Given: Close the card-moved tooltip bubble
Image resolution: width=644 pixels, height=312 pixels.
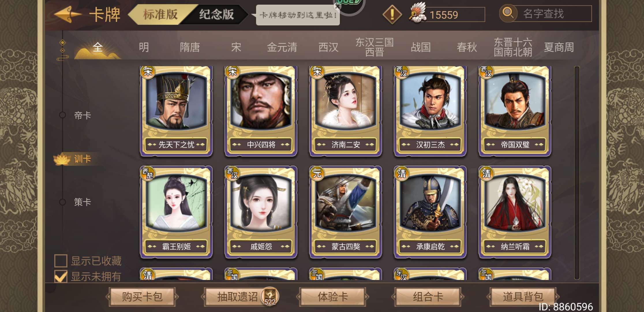Looking at the screenshot, I should click(337, 7).
